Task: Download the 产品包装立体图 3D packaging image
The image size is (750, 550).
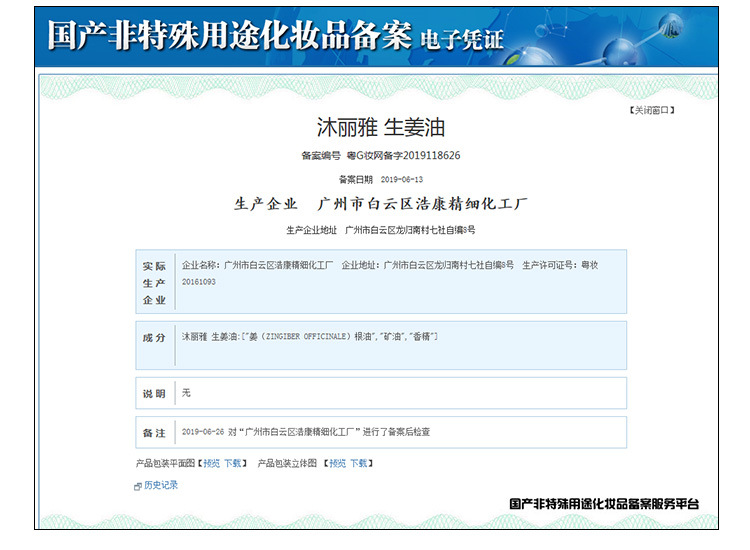Action: (x=358, y=463)
